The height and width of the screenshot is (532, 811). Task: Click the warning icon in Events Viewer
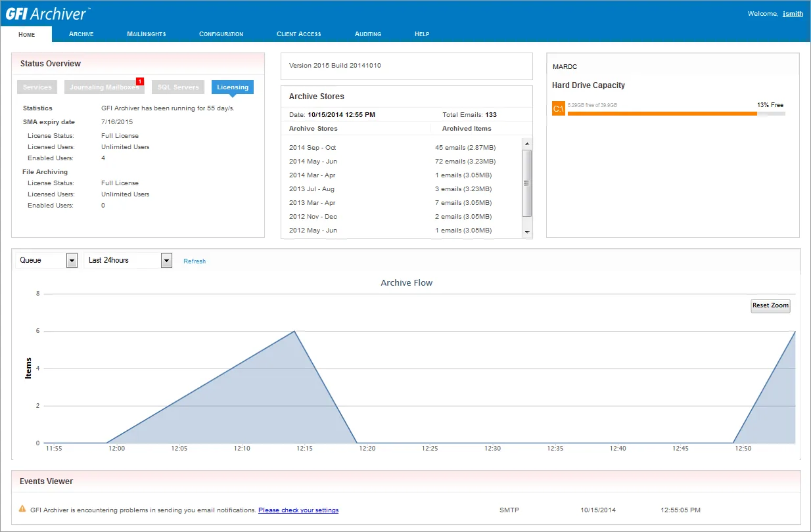click(x=22, y=508)
